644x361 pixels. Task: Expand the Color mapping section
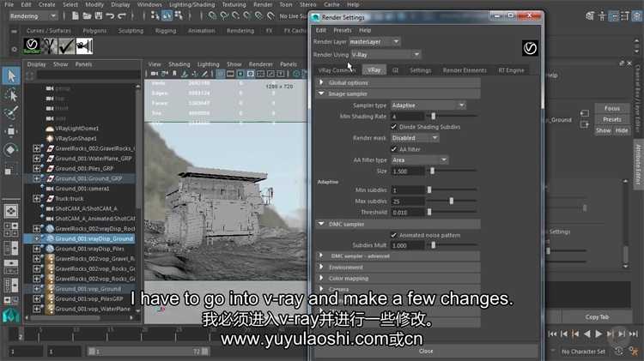tap(348, 278)
